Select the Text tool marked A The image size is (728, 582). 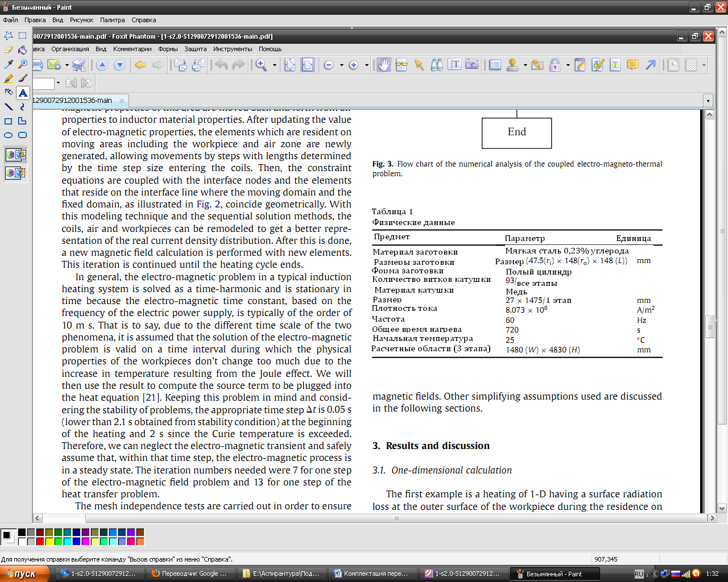click(x=23, y=92)
